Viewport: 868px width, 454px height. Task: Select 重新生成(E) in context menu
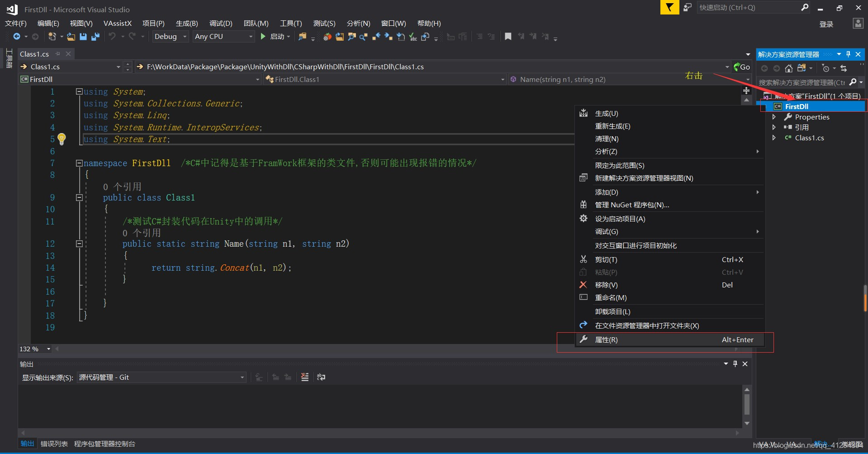click(x=669, y=126)
